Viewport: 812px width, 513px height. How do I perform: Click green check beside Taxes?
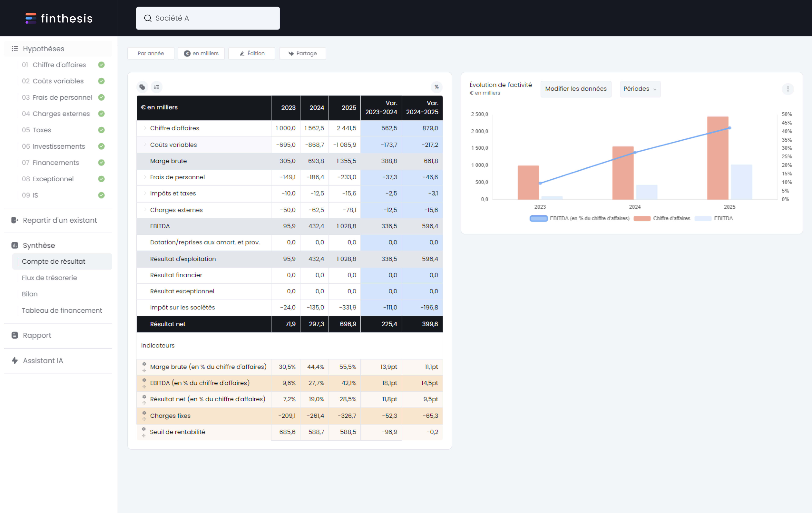click(x=101, y=130)
